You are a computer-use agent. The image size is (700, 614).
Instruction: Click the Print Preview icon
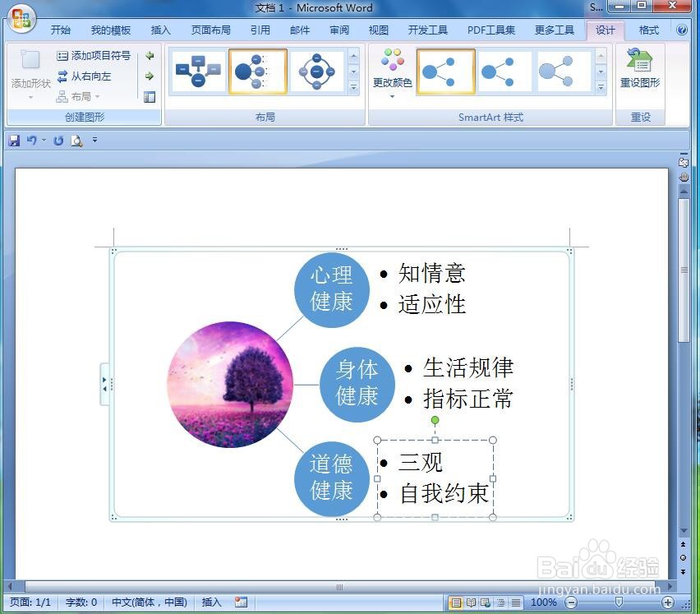76,141
